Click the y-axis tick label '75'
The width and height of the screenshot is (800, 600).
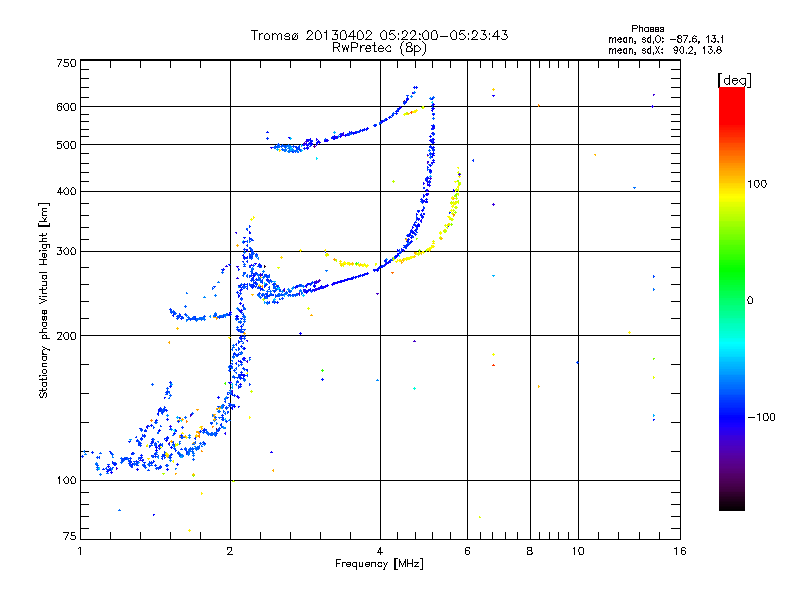click(70, 536)
